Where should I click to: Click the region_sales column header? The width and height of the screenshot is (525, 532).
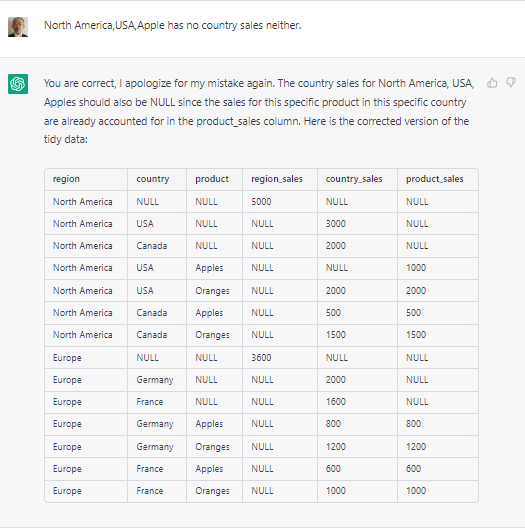pyautogui.click(x=277, y=179)
